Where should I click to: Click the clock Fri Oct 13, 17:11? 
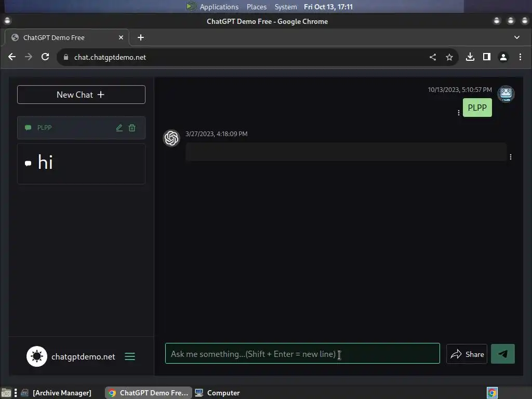pyautogui.click(x=328, y=7)
